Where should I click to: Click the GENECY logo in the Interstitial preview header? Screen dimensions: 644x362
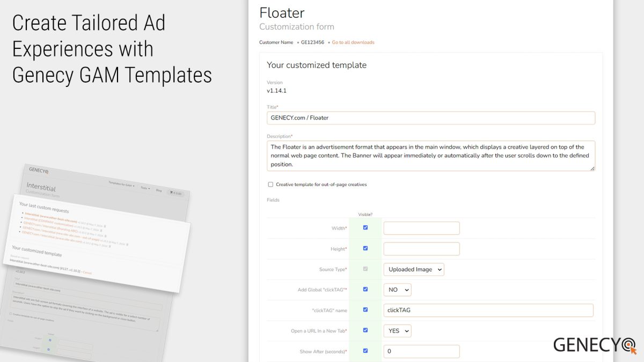tap(39, 171)
